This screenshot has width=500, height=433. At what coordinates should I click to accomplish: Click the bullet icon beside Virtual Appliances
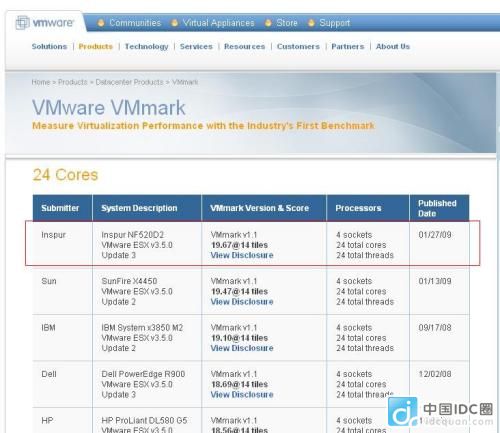pyautogui.click(x=174, y=23)
